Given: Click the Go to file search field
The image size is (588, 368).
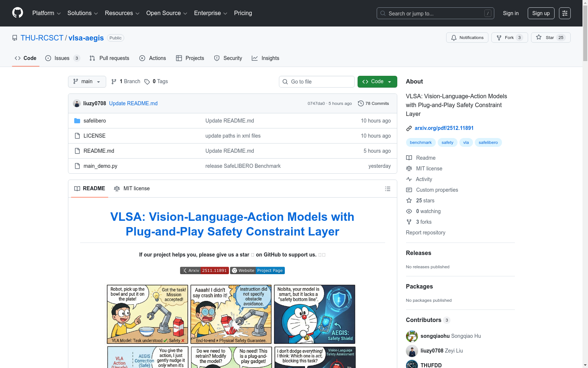Looking at the screenshot, I should tap(317, 82).
